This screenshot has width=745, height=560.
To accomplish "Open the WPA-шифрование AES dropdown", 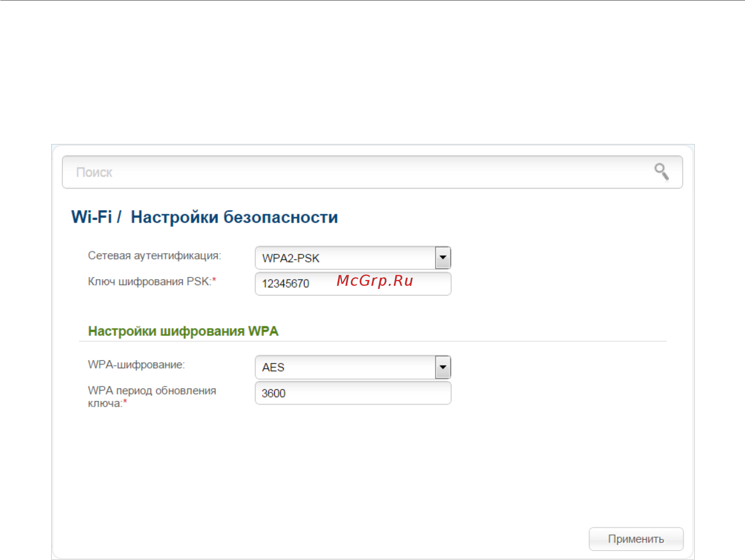I will click(x=353, y=367).
